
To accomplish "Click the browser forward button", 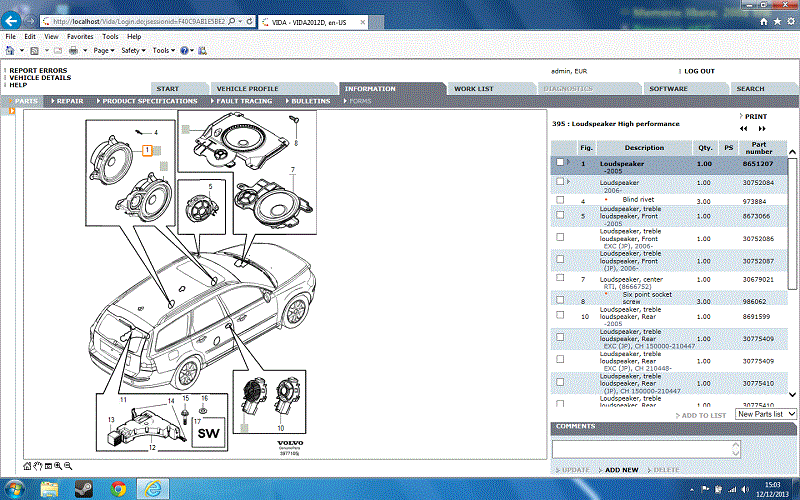I will pos(30,21).
